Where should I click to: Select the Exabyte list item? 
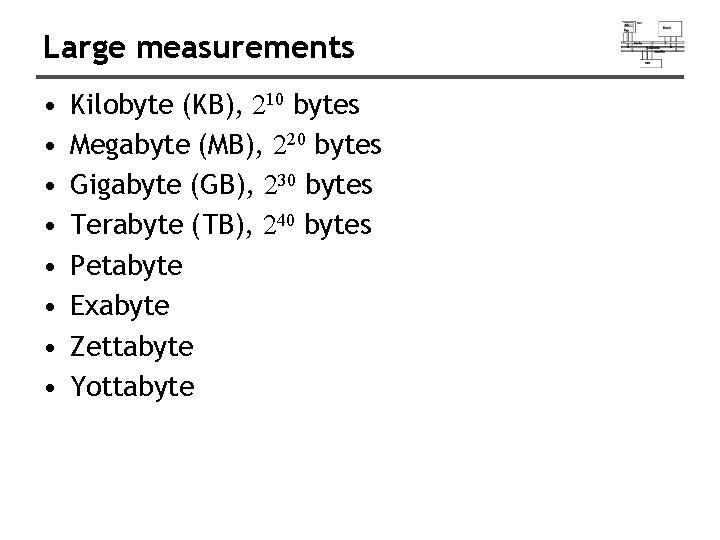click(x=120, y=306)
